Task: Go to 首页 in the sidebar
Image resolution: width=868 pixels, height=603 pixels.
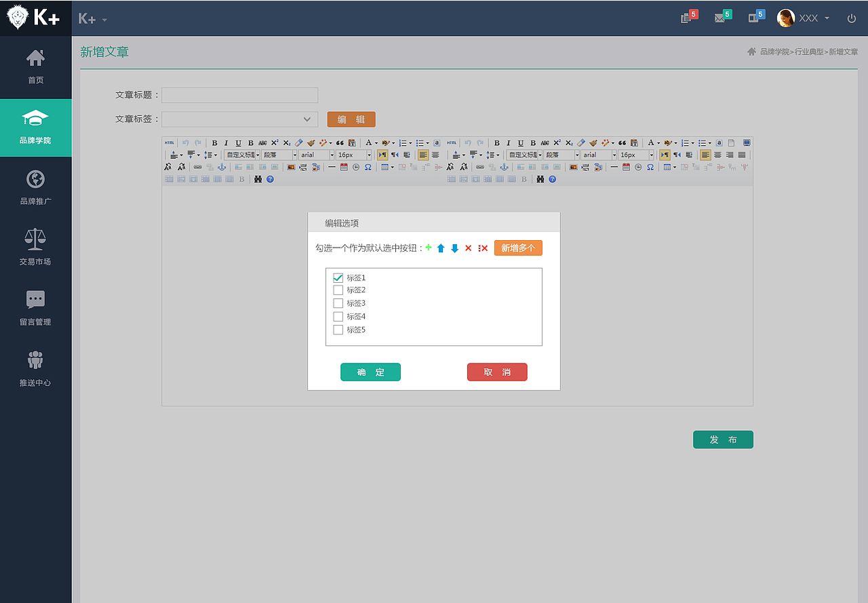Action: tap(35, 66)
